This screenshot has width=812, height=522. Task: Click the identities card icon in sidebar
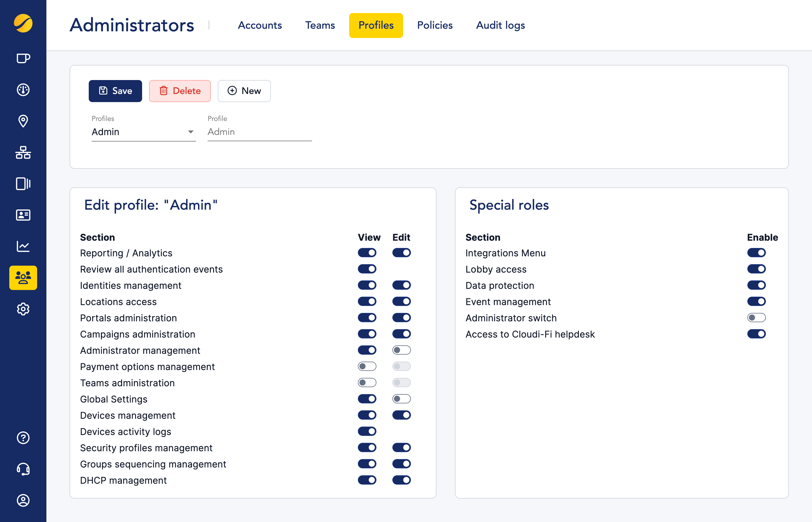[x=23, y=215]
